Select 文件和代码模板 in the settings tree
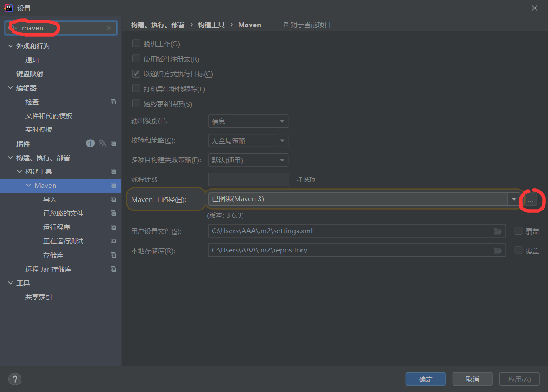 click(x=49, y=116)
